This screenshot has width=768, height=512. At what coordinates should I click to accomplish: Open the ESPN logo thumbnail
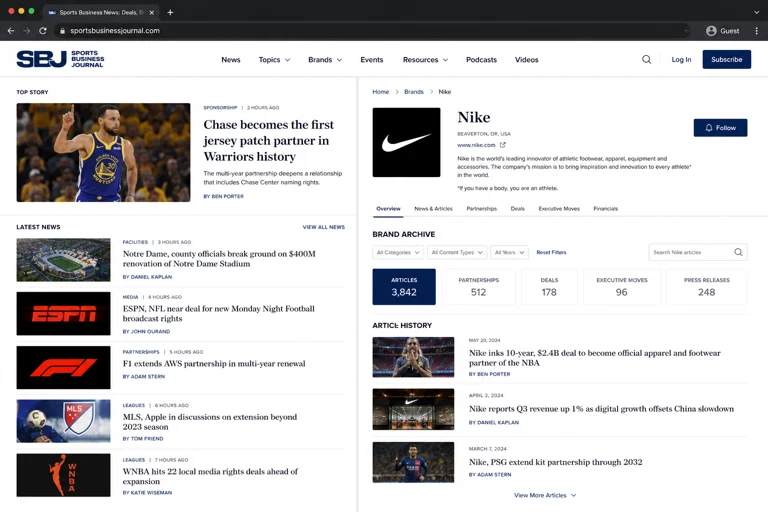click(x=63, y=314)
